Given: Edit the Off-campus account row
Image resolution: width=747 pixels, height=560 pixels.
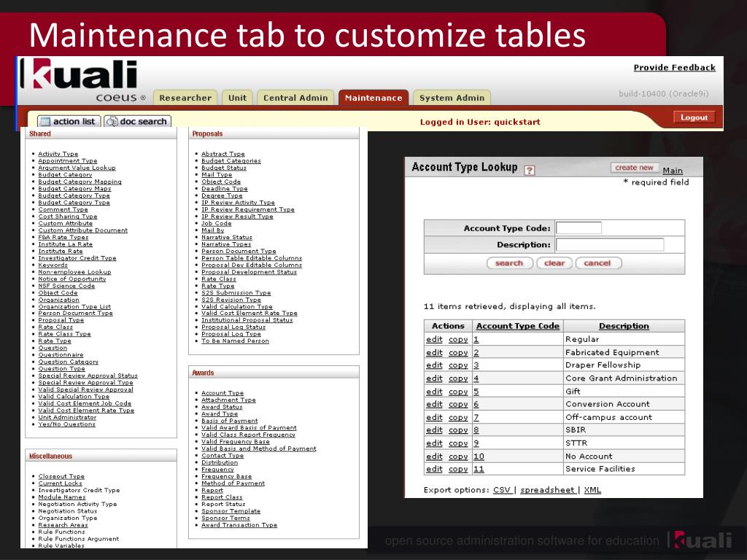Looking at the screenshot, I should coord(434,417).
